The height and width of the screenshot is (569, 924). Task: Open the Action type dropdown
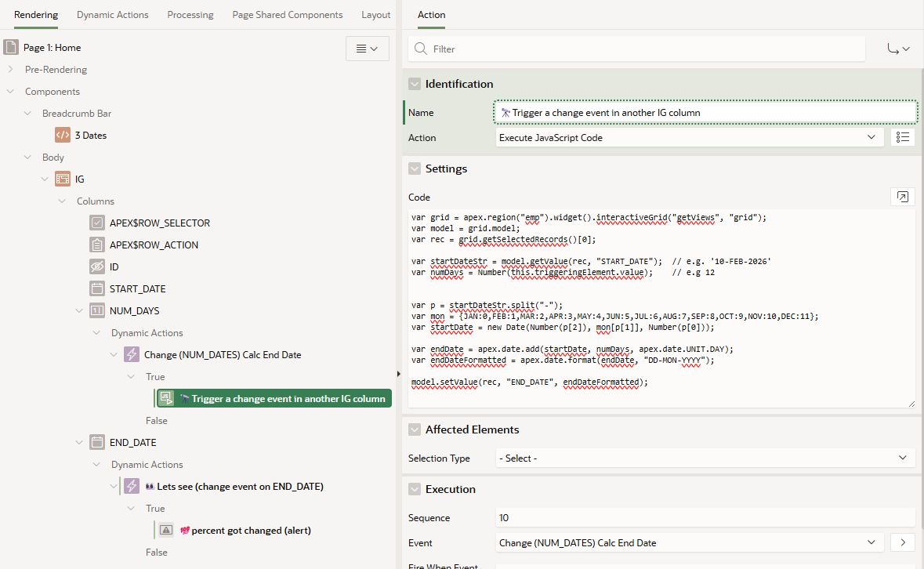689,137
